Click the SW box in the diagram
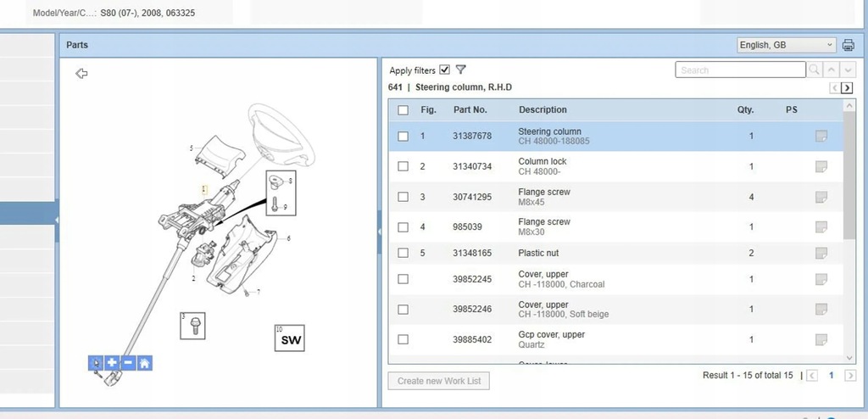 point(290,338)
